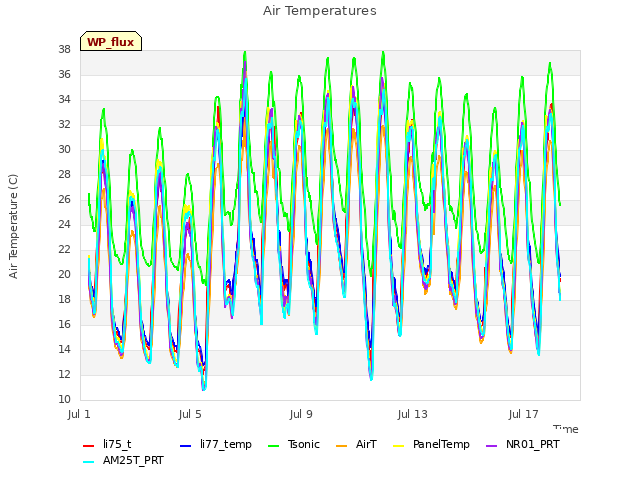This screenshot has width=640, height=480.
Task: Click the 10 y-axis tick label
Action: click(64, 400)
